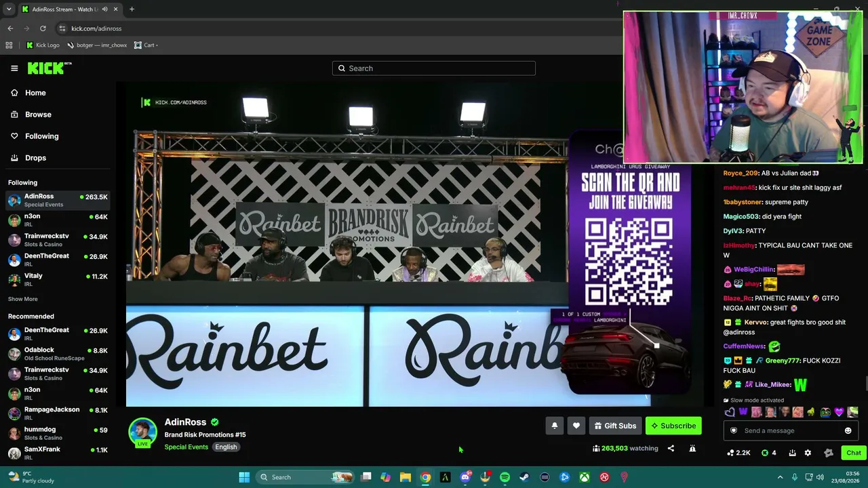This screenshot has width=868, height=488.
Task: Click the browser address bar URL
Action: pos(96,28)
